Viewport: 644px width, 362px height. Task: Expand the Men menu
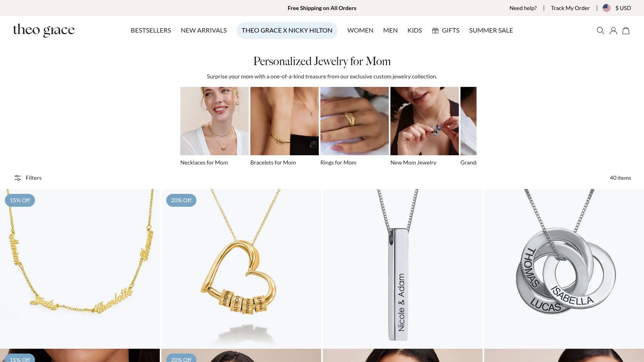pos(390,31)
